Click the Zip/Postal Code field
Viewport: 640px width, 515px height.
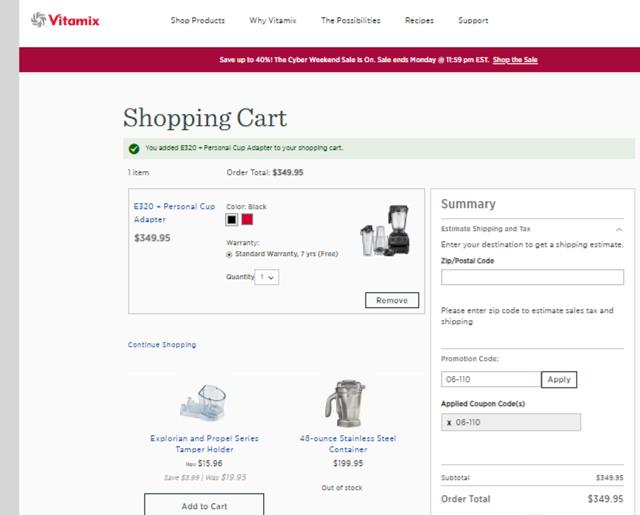pos(531,278)
